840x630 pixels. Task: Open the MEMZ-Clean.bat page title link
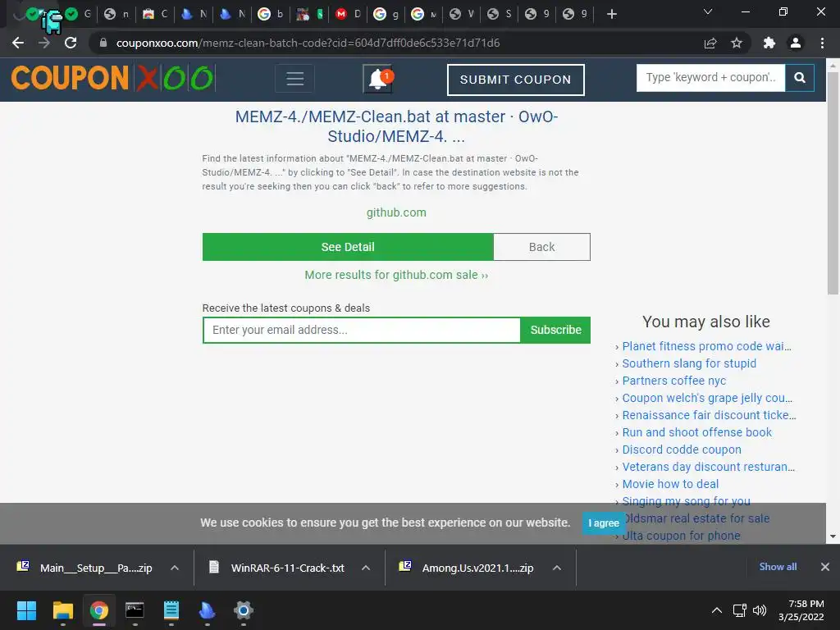coord(396,126)
